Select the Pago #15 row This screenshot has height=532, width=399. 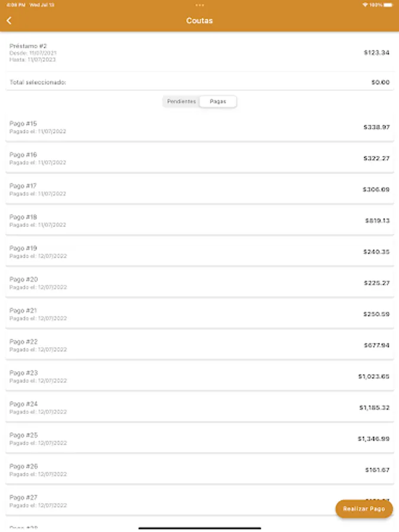click(x=199, y=127)
